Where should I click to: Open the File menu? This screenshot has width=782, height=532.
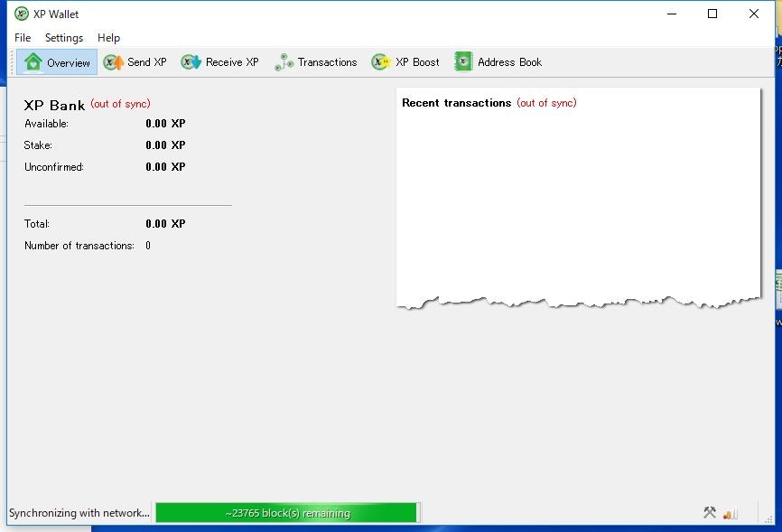tap(23, 38)
